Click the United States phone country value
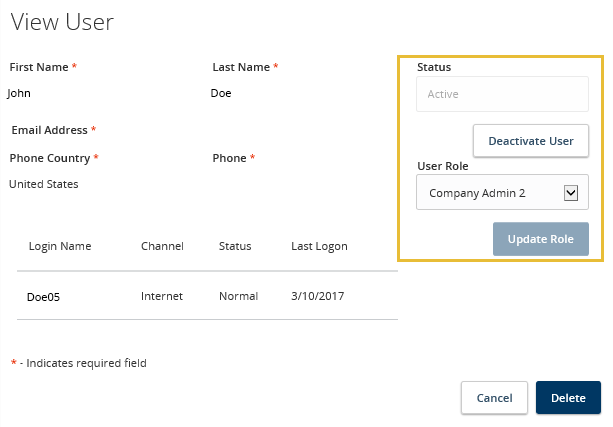613x427 pixels. click(x=44, y=184)
